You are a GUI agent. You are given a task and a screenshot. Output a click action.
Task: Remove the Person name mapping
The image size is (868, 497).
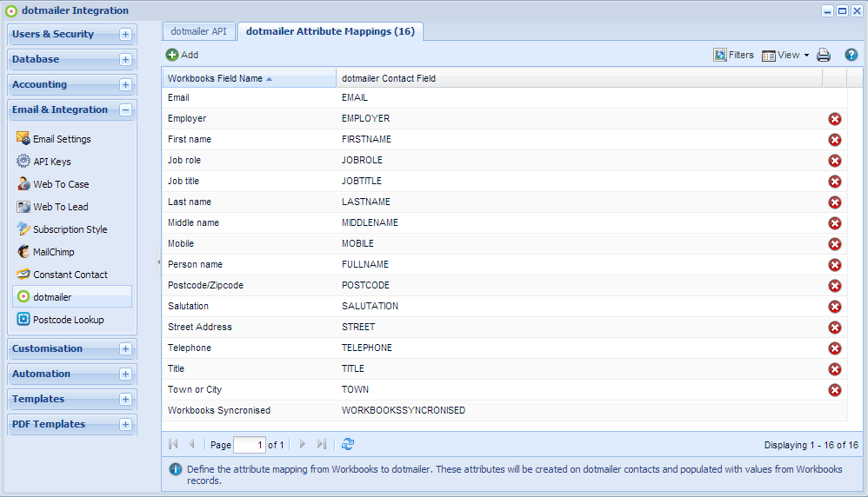tap(835, 265)
